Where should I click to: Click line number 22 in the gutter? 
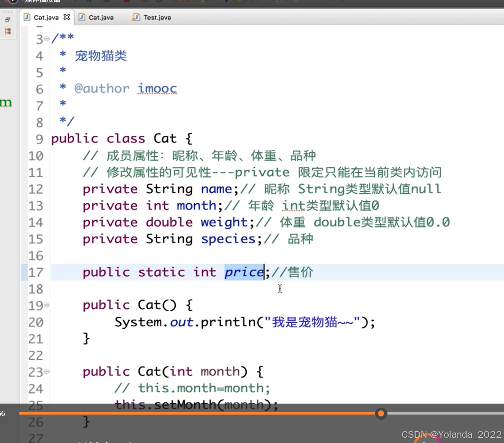point(36,356)
